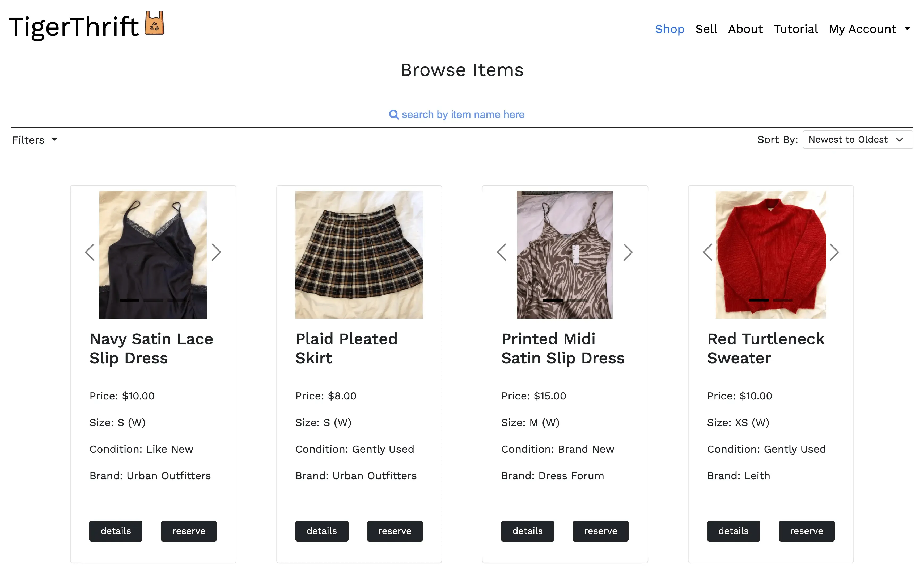The height and width of the screenshot is (566, 924).
Task: Reserve the Navy Satin Lace Slip Dress
Action: point(189,531)
